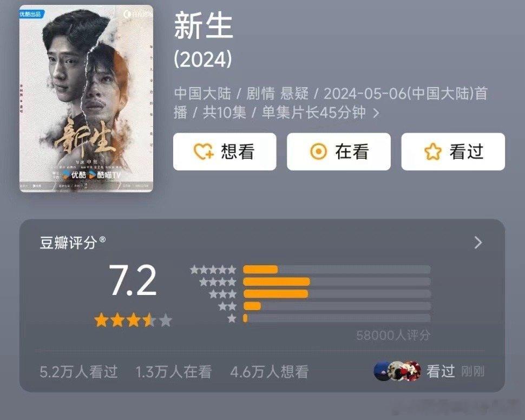
Task: Select the five-star rating bar
Action: (x=337, y=270)
